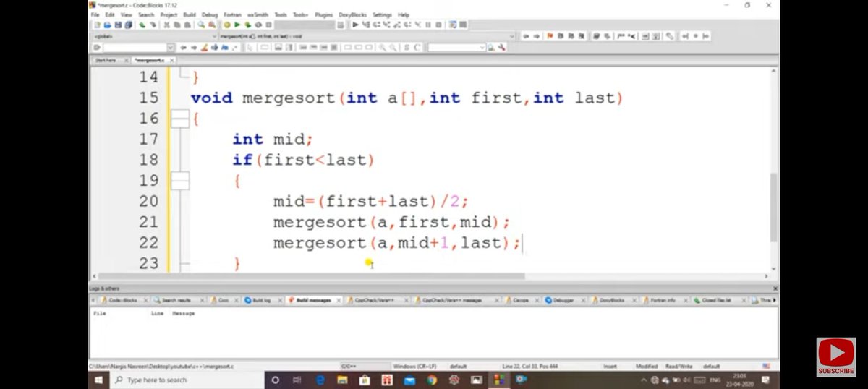
Task: Open the Settings menu
Action: [x=382, y=14]
